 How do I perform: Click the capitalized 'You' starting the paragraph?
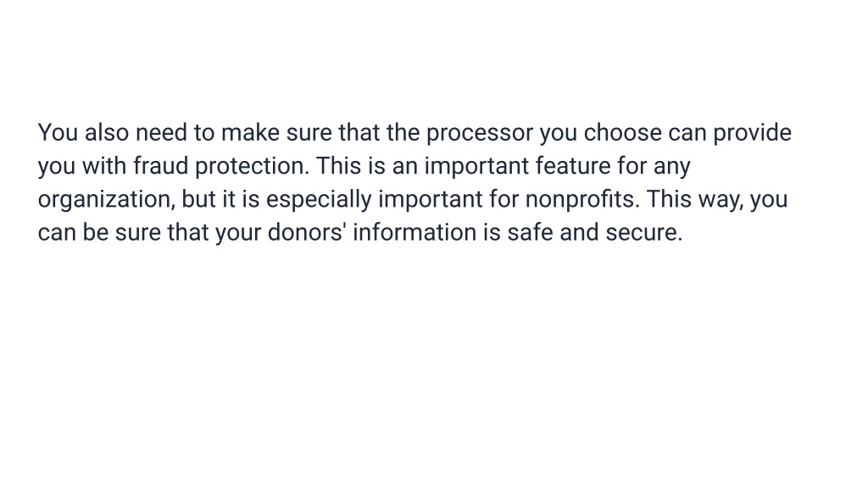tap(58, 133)
